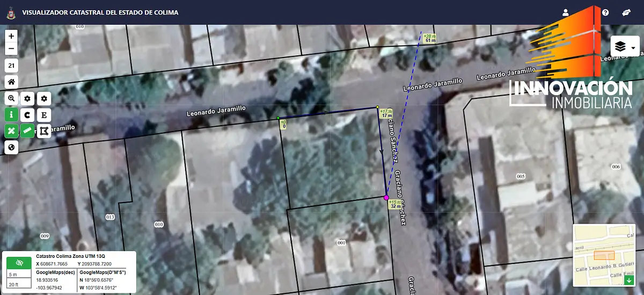Open the help question mark icon
Screen dimensions: 644x295
point(605,12)
